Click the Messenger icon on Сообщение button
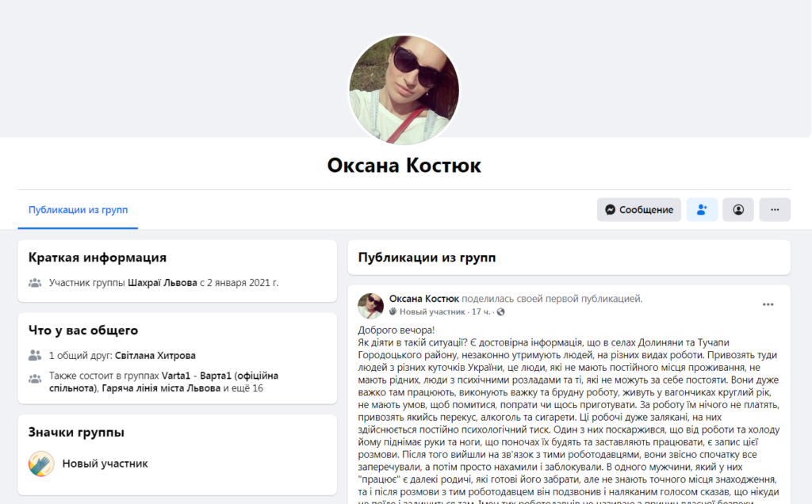Screen dimensions: 812x504 click(x=611, y=210)
